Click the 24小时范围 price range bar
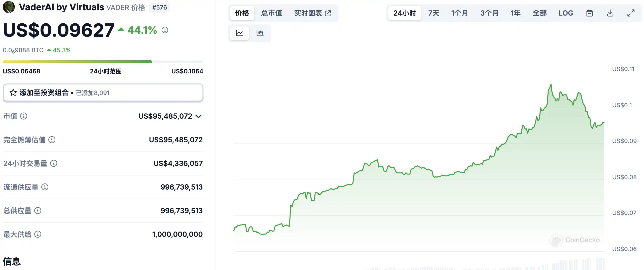Viewport: 644px width, 270px height. click(103, 62)
